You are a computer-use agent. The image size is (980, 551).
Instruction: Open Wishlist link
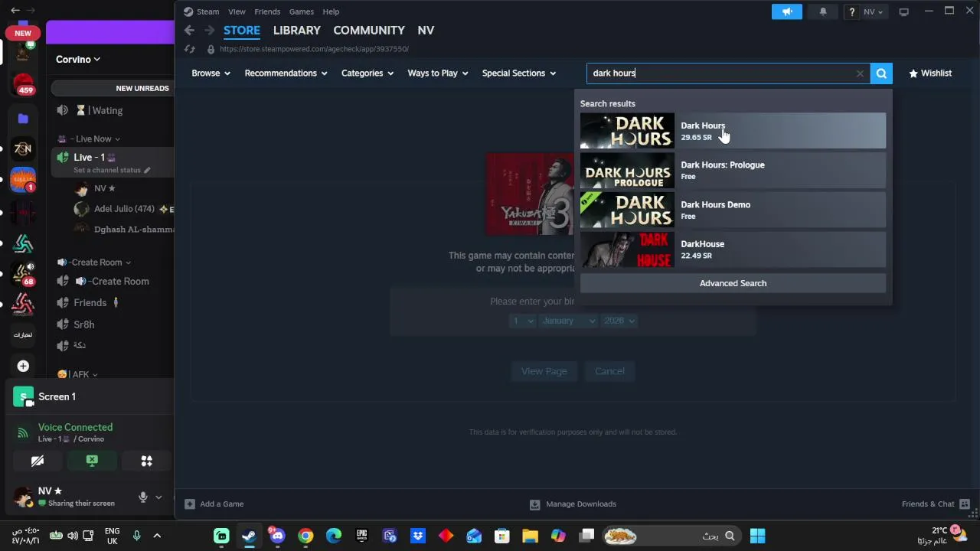930,73
